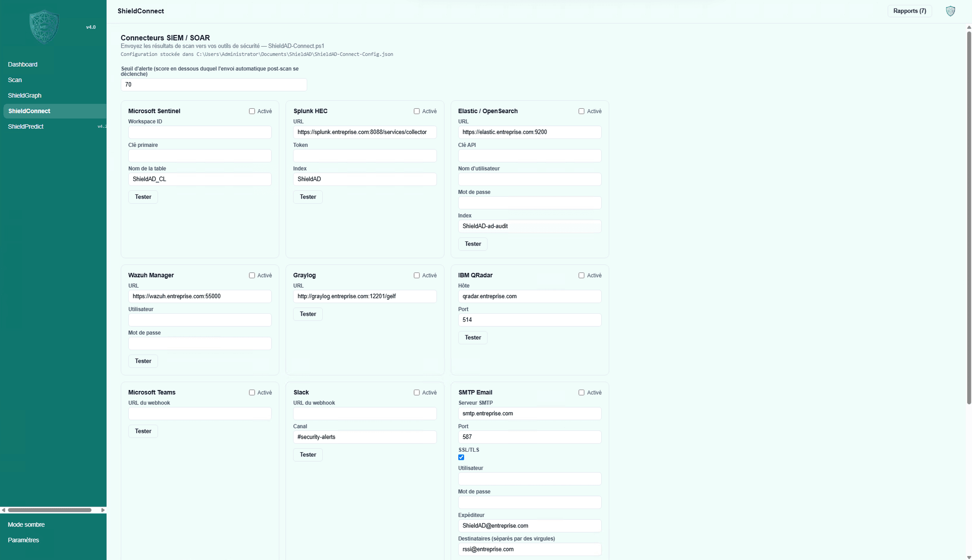The image size is (972, 560).
Task: Enable the Microsoft Sentinel connector checkbox
Action: pos(252,111)
